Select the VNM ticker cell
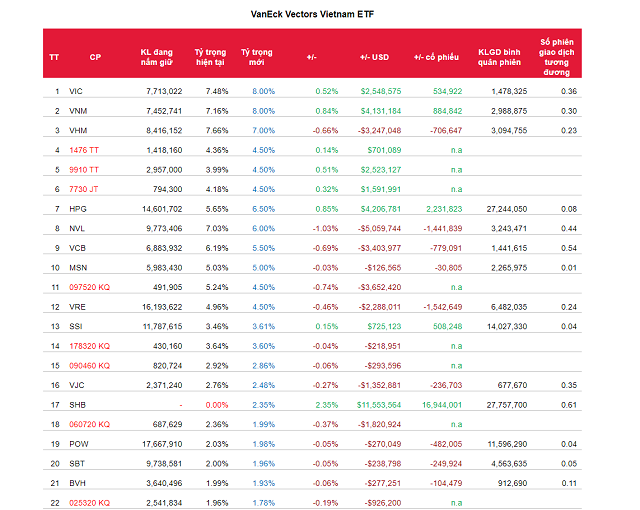 [78, 111]
